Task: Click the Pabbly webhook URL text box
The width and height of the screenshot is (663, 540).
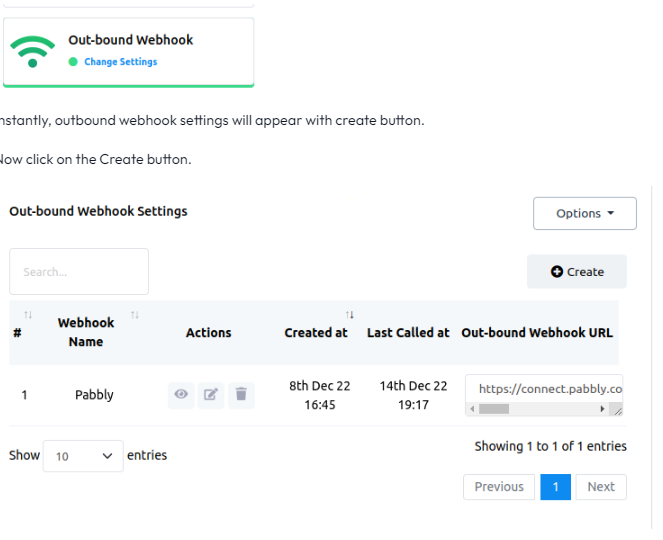Action: pyautogui.click(x=544, y=389)
